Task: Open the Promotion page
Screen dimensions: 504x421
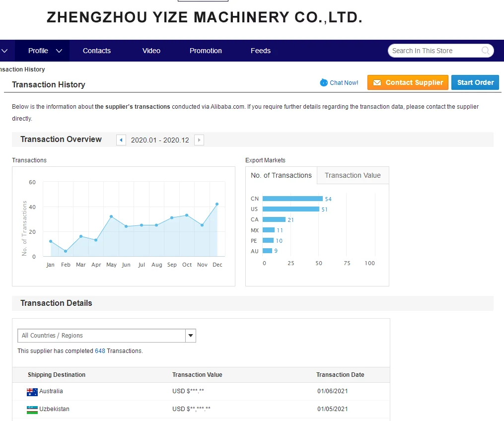Action: tap(206, 51)
